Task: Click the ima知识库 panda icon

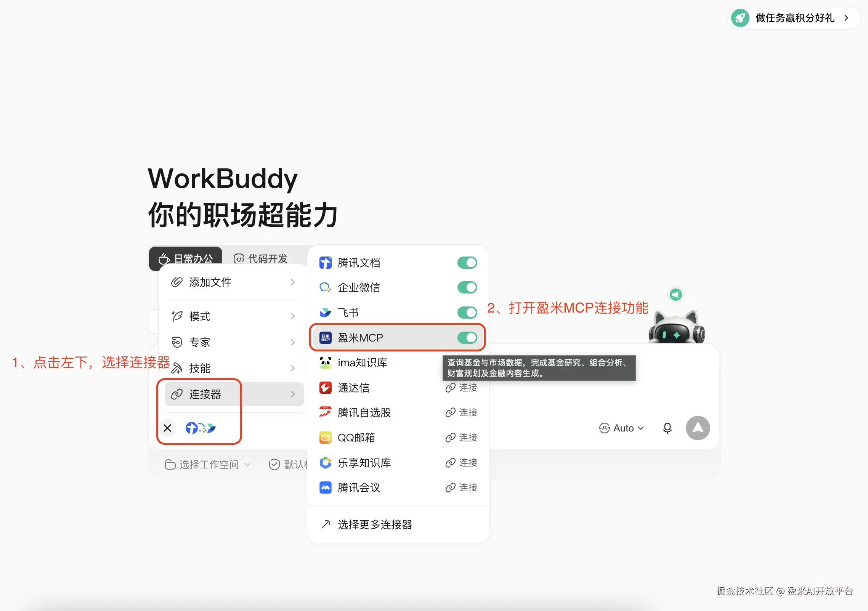Action: coord(325,362)
